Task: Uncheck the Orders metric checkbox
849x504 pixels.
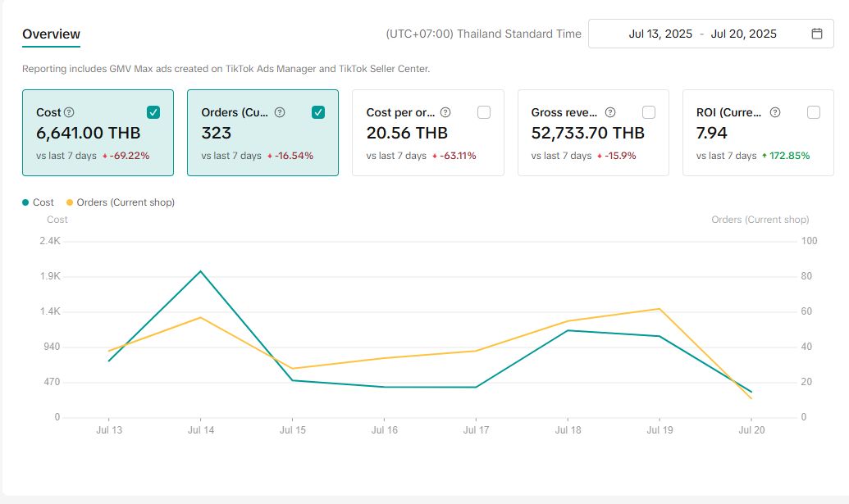Action: click(318, 112)
